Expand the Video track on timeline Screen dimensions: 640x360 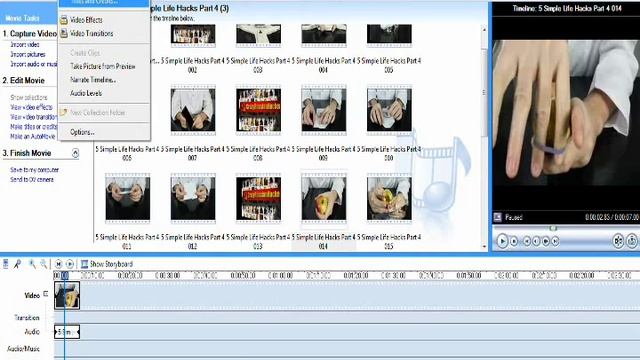[45, 293]
